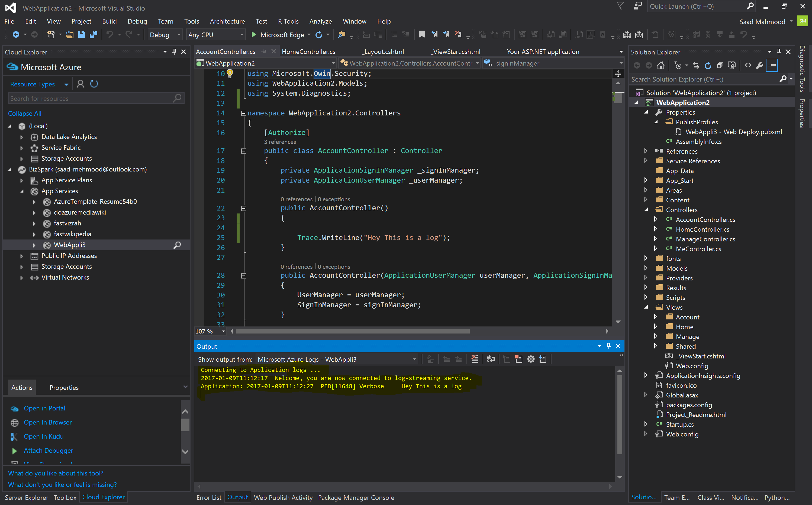This screenshot has height=505, width=812.
Task: Open the Architecture menu
Action: pos(227,21)
